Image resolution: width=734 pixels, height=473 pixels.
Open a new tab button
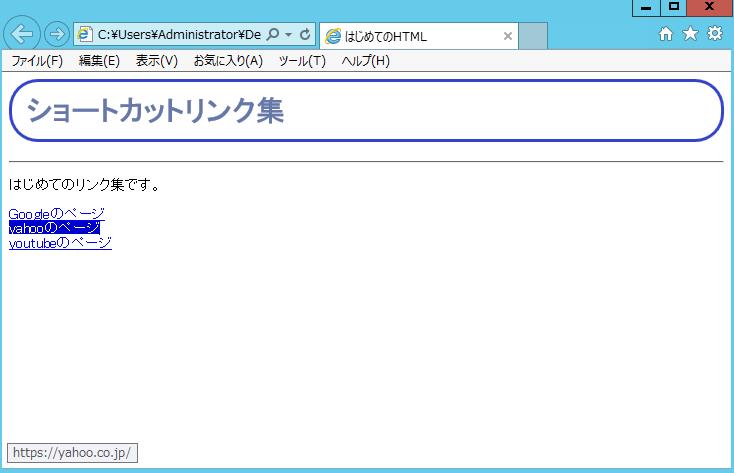[533, 36]
